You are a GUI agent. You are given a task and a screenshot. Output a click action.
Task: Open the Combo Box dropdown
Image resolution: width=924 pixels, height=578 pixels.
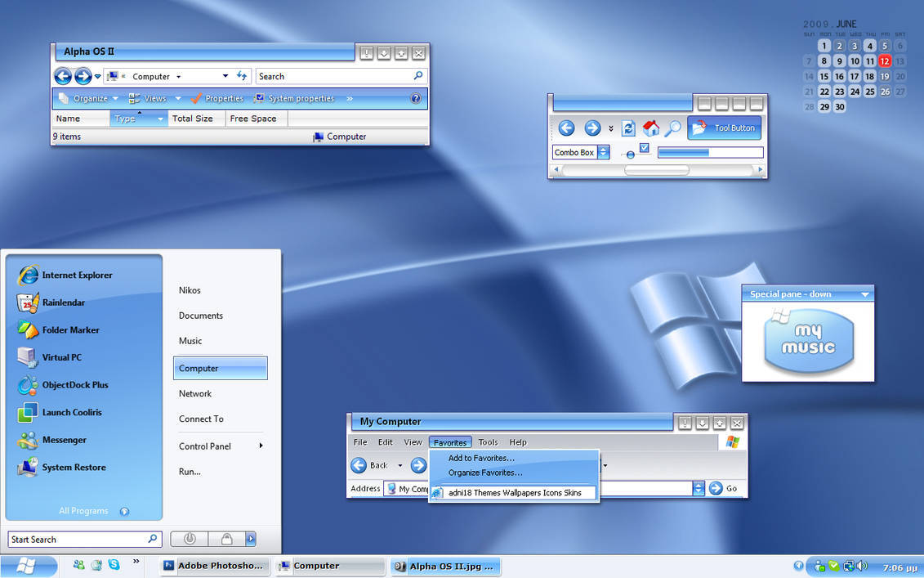[x=603, y=152]
